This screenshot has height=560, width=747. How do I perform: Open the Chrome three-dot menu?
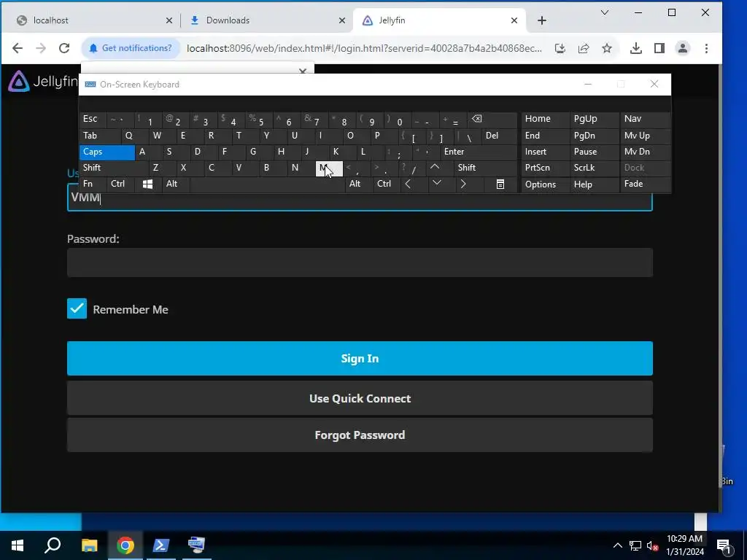706,48
